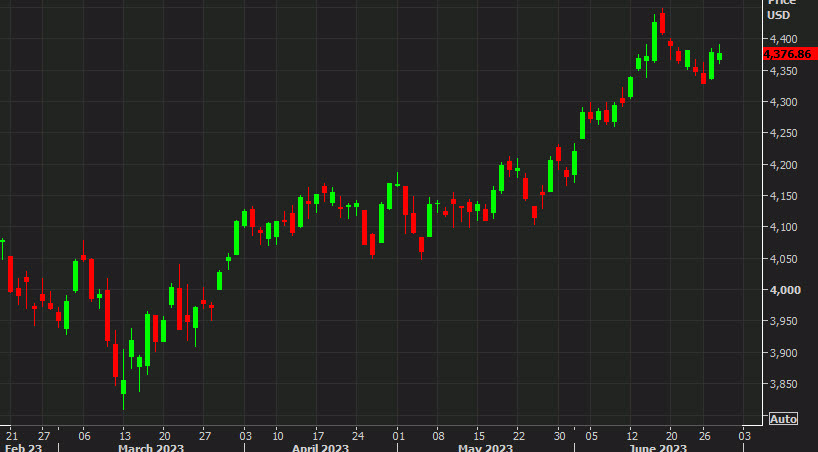Click date label 05 on time axis
Screen dimensions: 818x452
(591, 436)
